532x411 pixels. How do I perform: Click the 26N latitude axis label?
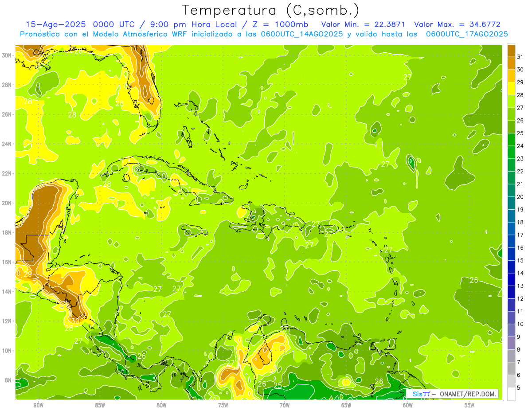click(7, 114)
